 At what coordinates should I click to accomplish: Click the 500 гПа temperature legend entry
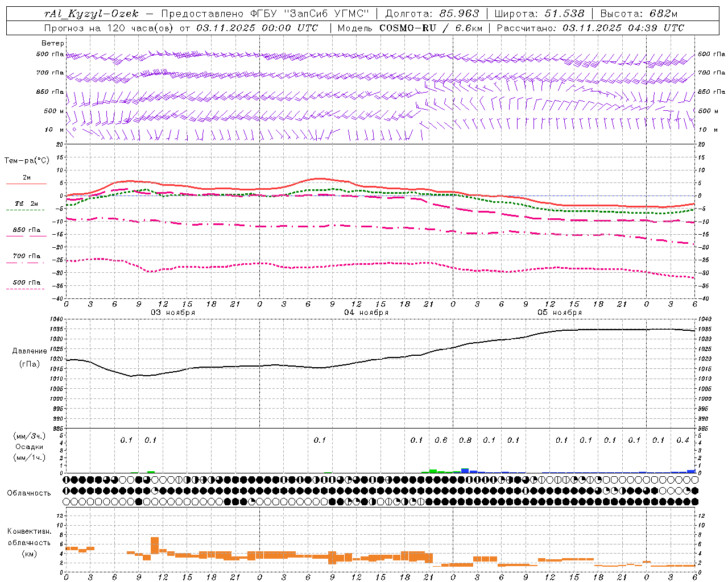pyautogui.click(x=27, y=282)
